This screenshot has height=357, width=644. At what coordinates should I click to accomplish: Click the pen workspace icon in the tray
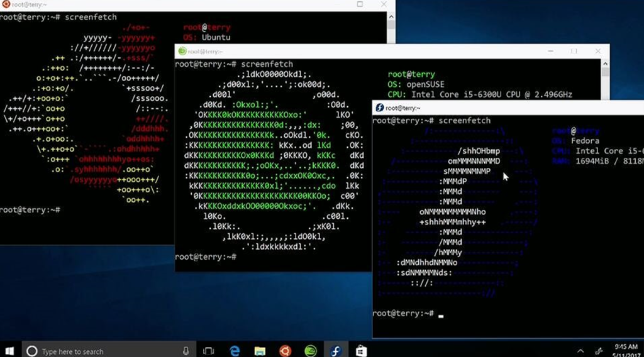click(599, 351)
